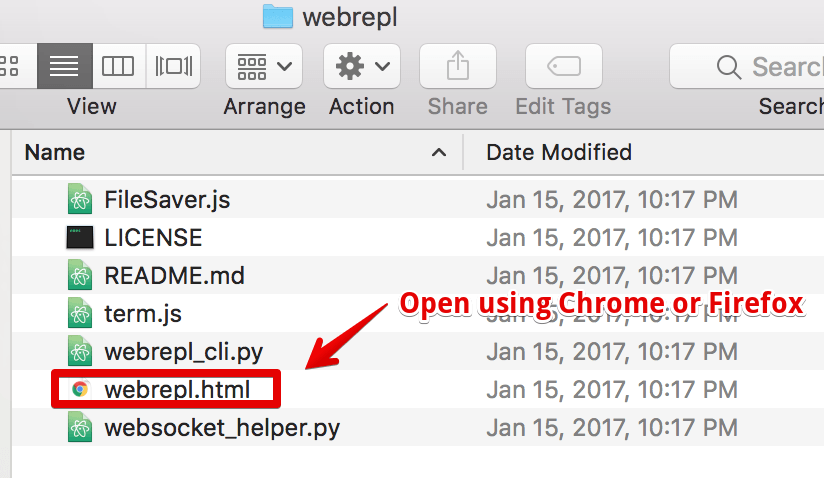Select webrepl_cli.py file
Image resolution: width=824 pixels, height=478 pixels.
(183, 352)
